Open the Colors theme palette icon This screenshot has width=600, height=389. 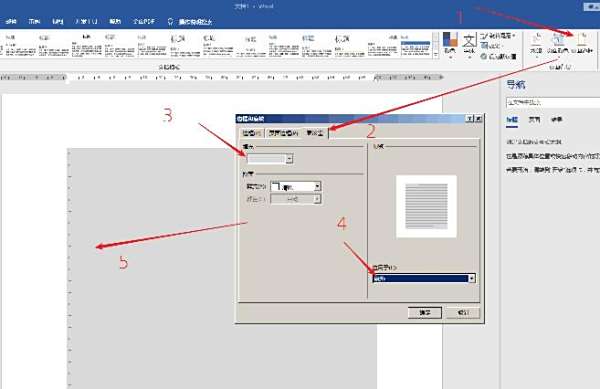coord(450,43)
